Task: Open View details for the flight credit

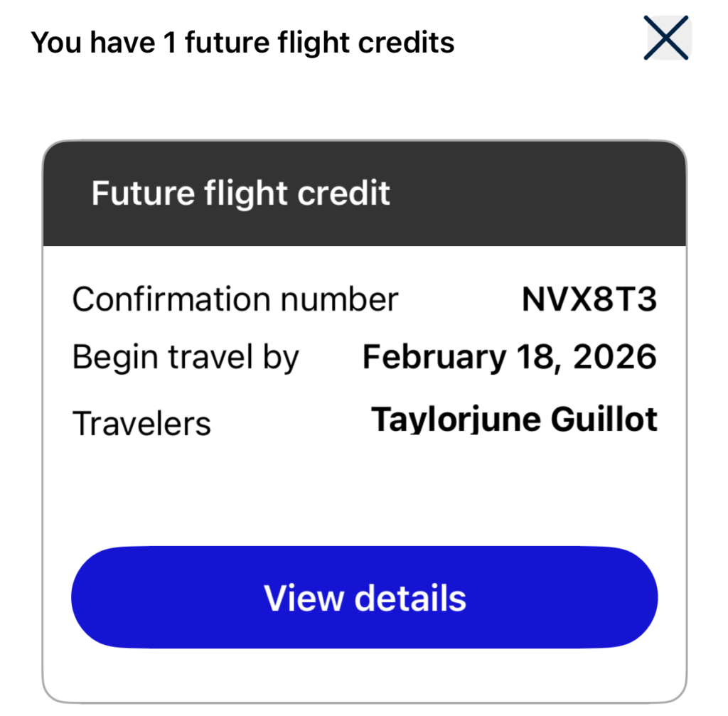Action: (365, 597)
